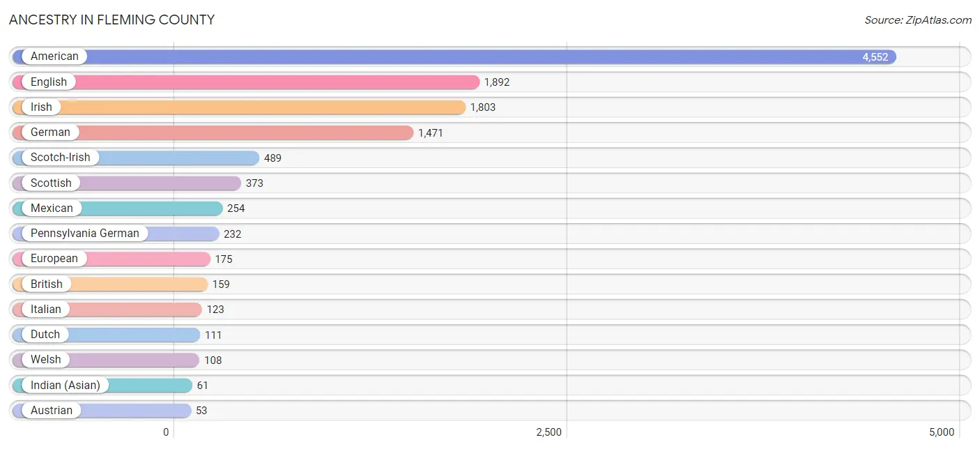Click the Irish label pill

pyautogui.click(x=41, y=107)
